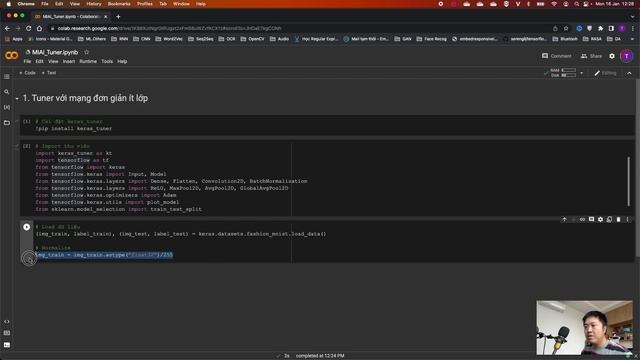Copy link to the selected cell
The width and height of the screenshot is (640, 360).
582,220
